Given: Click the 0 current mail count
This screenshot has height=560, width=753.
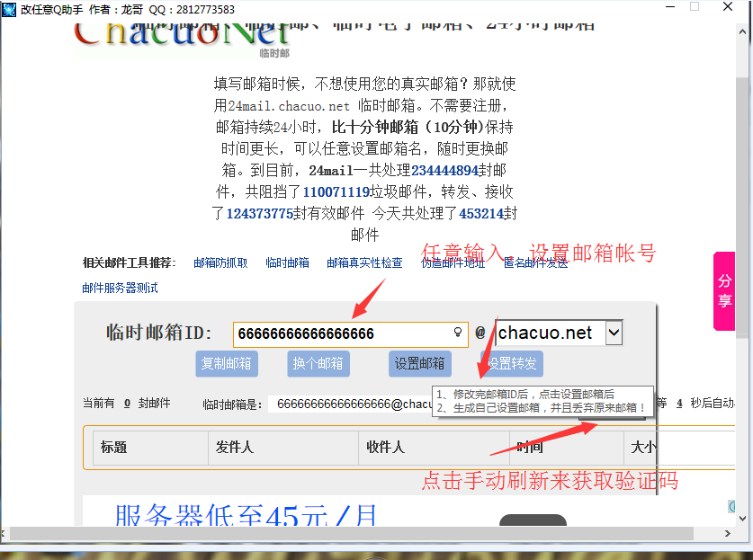Looking at the screenshot, I should [x=127, y=403].
